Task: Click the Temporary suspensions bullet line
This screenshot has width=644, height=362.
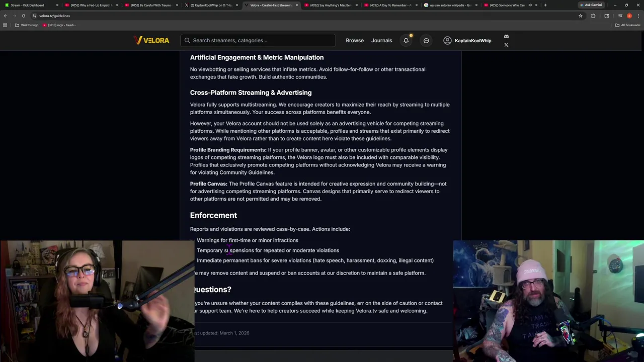Action: click(268, 250)
